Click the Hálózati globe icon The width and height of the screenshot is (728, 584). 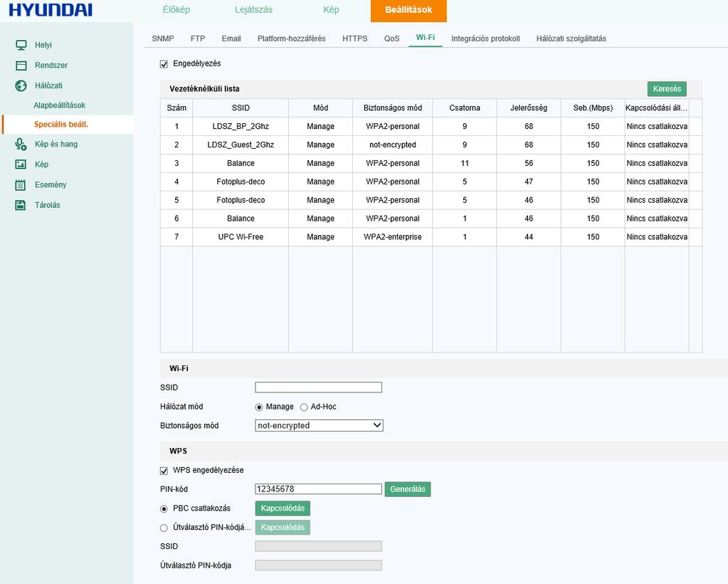pos(21,85)
